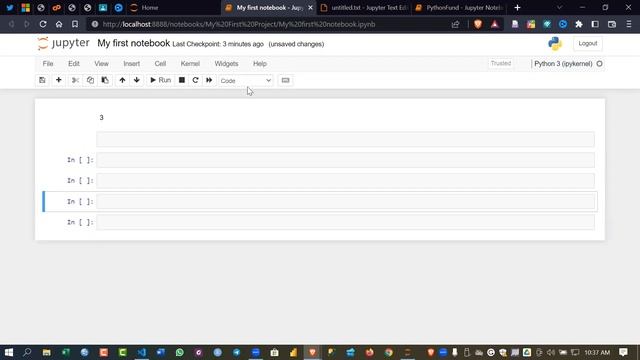Screen dimensions: 640x360
Task: Open File Explorer from taskbar
Action: 47,352
